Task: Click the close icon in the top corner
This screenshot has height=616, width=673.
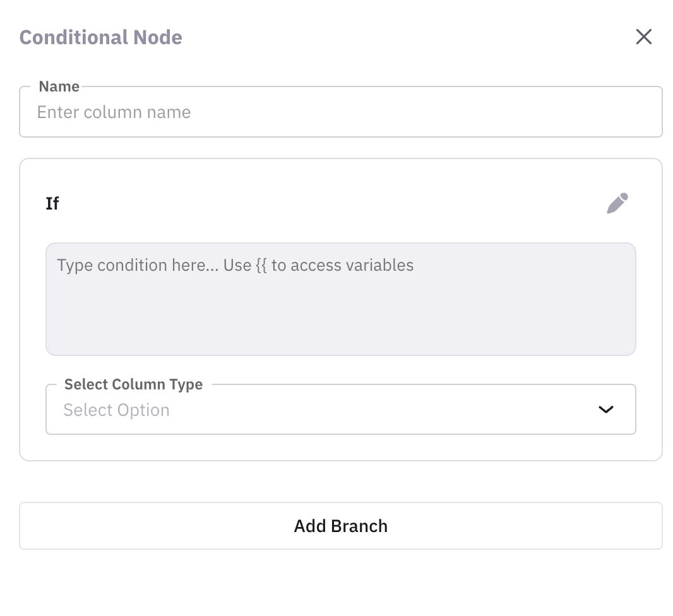Action: [644, 37]
